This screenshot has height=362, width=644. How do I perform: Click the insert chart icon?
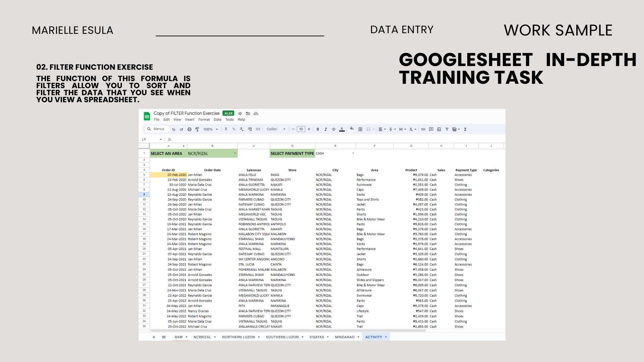[x=439, y=129]
